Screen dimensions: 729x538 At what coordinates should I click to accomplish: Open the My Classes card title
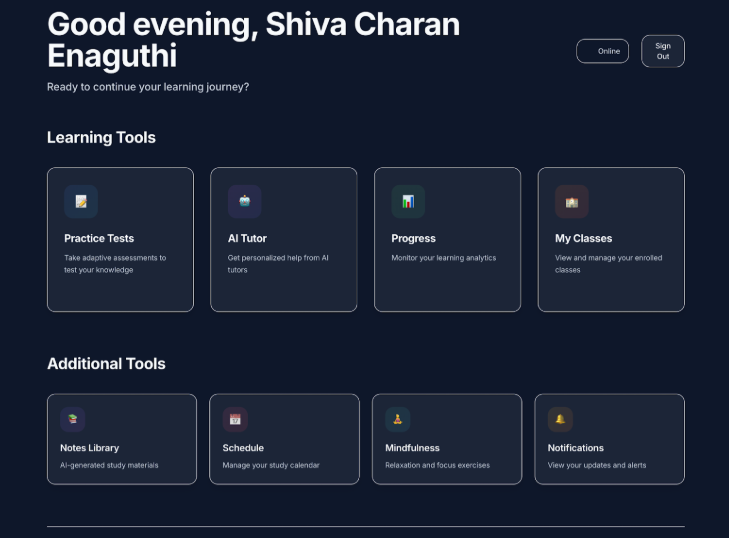(x=583, y=238)
